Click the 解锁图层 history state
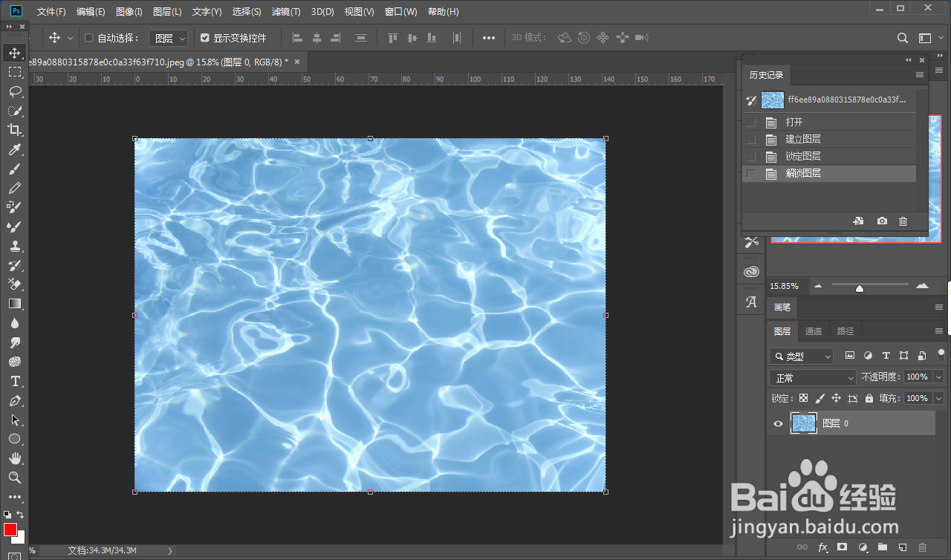Image resolution: width=951 pixels, height=560 pixels. pos(829,173)
